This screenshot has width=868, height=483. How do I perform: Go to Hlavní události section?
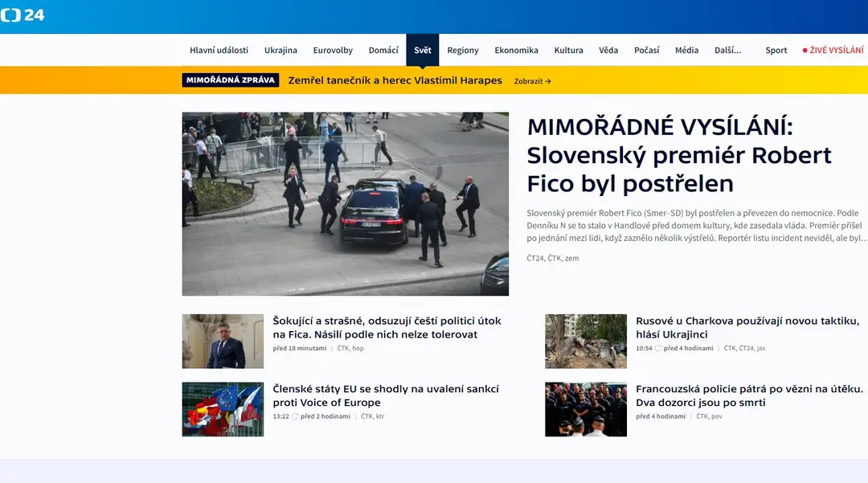click(x=219, y=51)
